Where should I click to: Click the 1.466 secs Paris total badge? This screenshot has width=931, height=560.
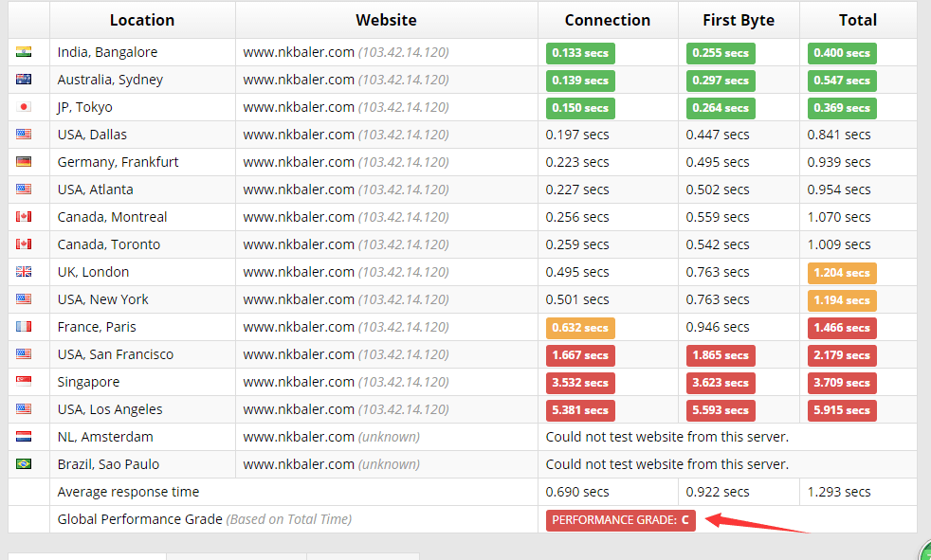click(x=841, y=328)
